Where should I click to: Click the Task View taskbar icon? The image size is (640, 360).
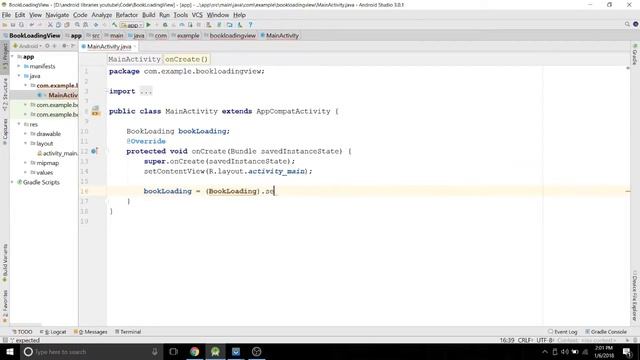click(173, 351)
